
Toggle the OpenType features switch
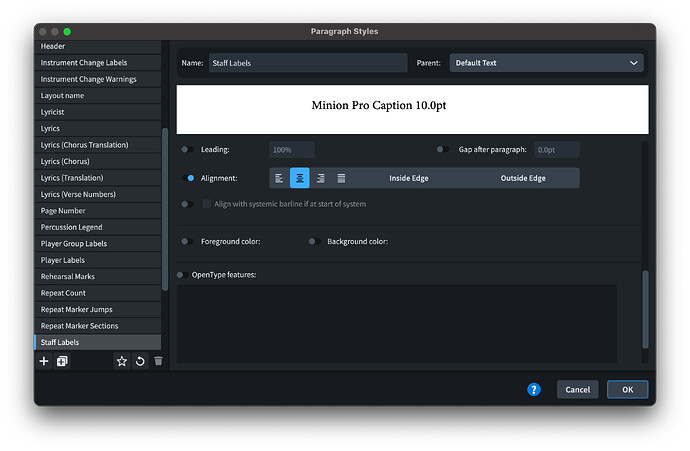pyautogui.click(x=182, y=275)
